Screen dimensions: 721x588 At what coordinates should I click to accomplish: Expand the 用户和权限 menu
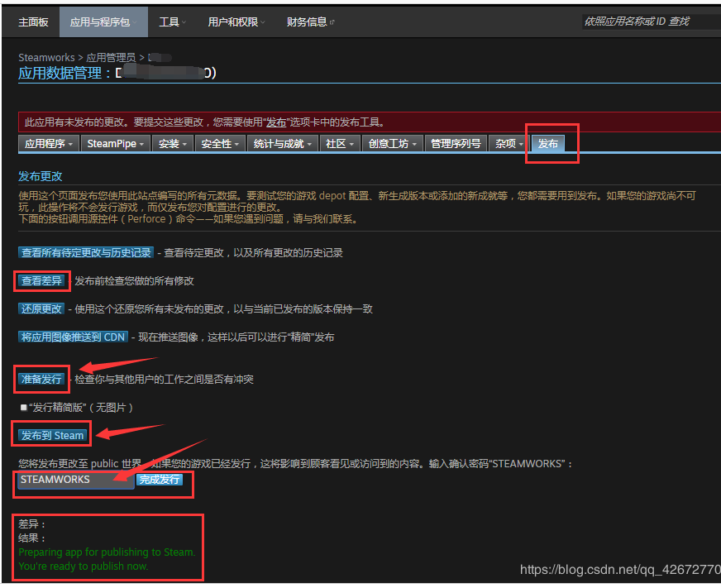pyautogui.click(x=236, y=22)
